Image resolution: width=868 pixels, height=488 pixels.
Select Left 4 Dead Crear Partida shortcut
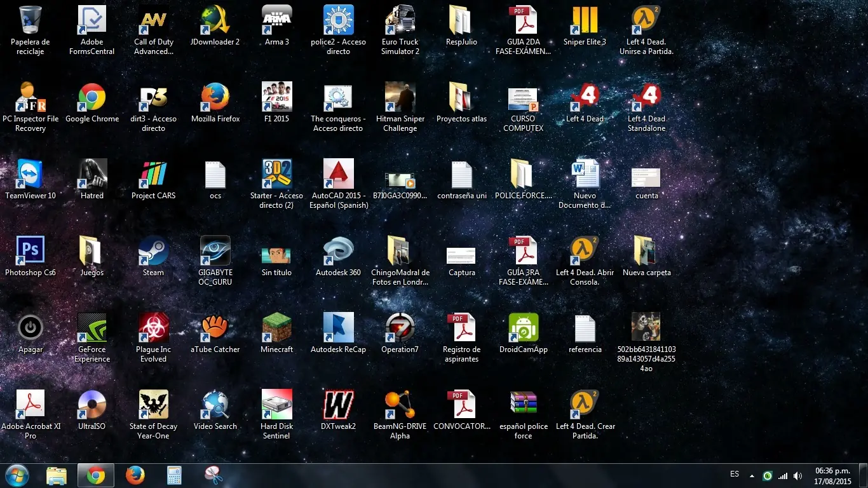click(x=585, y=405)
